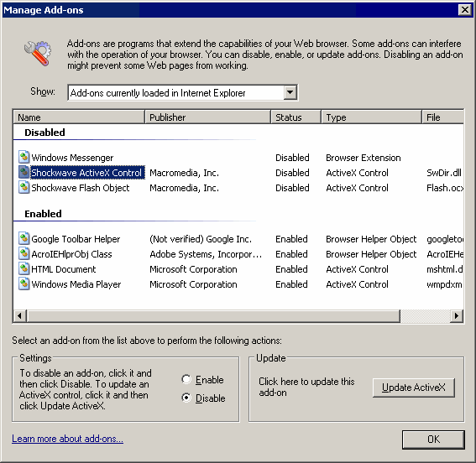Click the SwDir.dll file cell

coord(444,173)
